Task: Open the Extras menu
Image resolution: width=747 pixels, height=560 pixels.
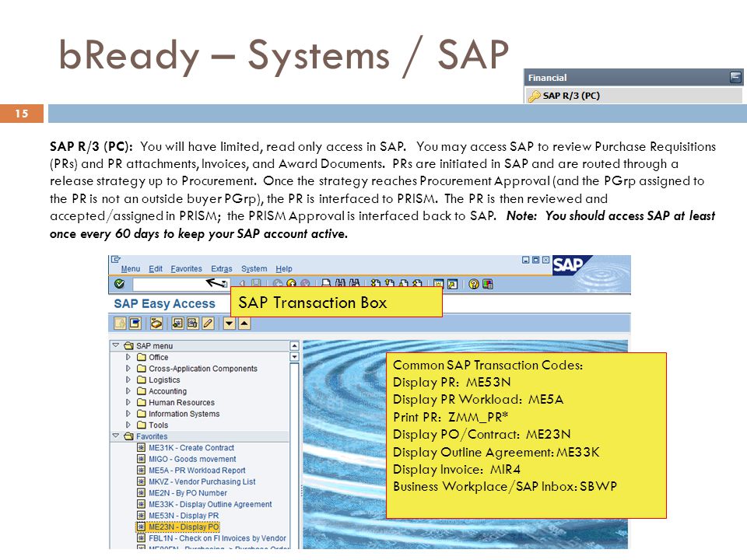Action: pos(222,268)
